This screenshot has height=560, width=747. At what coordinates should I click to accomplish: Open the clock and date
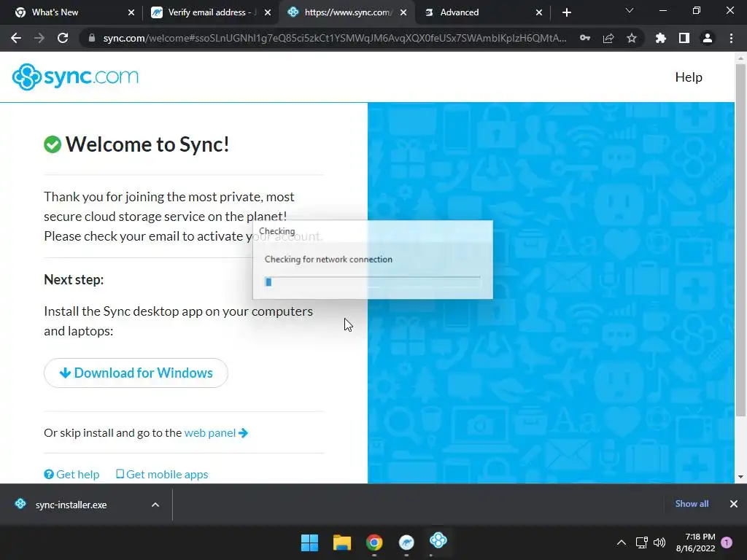(x=695, y=542)
